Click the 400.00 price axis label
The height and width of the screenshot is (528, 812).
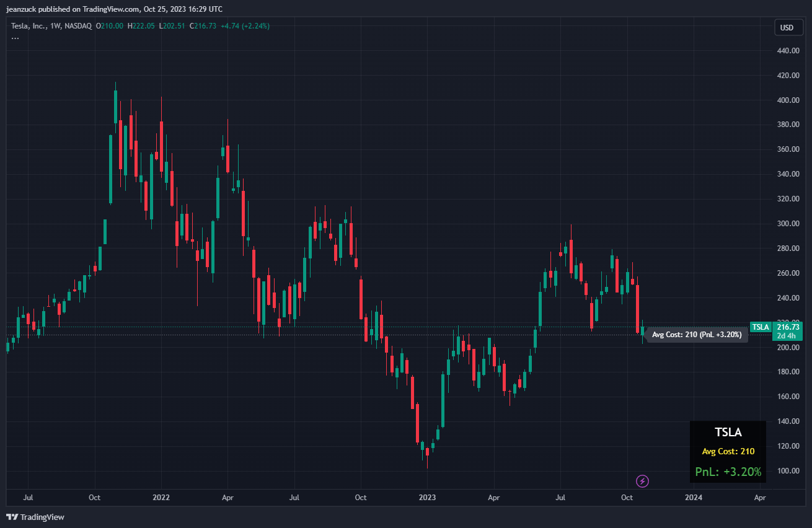(x=788, y=100)
